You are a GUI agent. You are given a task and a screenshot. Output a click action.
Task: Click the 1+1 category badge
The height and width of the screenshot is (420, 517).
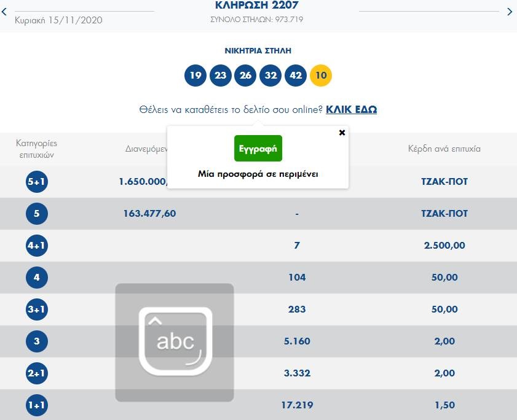[37, 405]
